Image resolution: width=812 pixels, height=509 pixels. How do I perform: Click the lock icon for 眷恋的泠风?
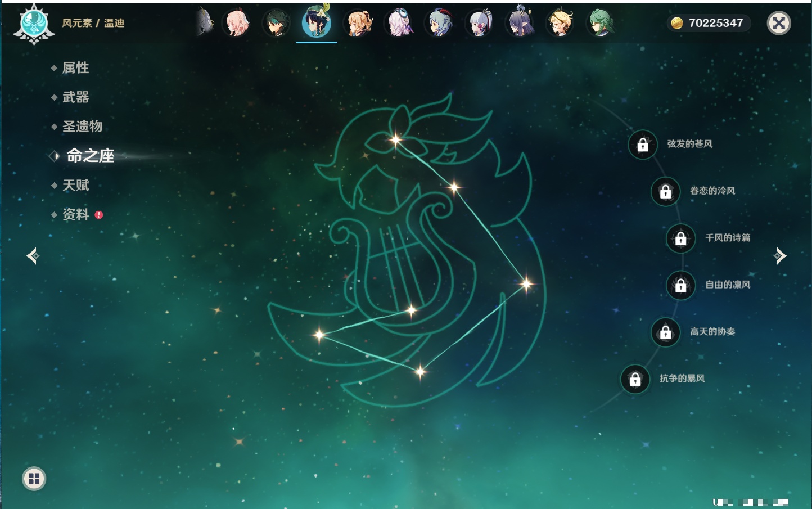[665, 191]
